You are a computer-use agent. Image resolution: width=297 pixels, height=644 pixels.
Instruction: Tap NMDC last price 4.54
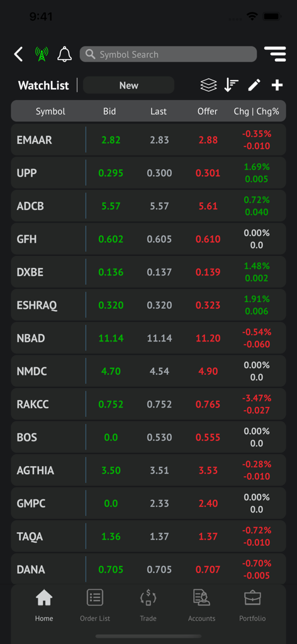(159, 372)
